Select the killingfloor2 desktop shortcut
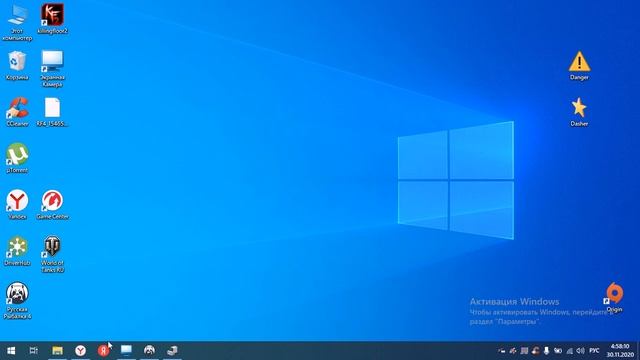Image resolution: width=640 pixels, height=360 pixels. click(52, 19)
